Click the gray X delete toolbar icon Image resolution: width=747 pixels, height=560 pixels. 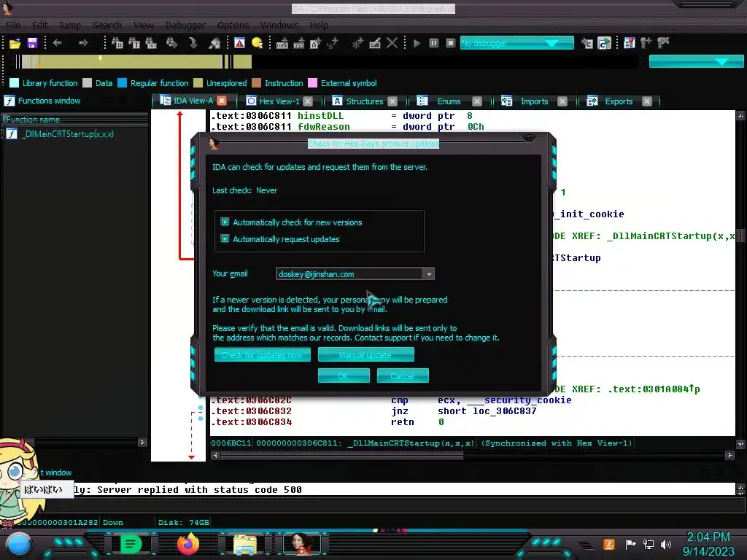[392, 43]
